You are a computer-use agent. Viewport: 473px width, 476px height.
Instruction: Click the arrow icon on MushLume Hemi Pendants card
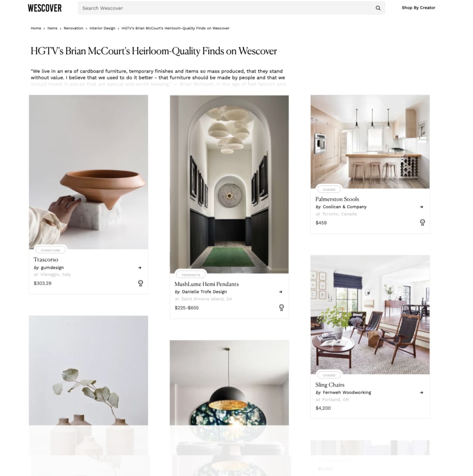pos(281,292)
